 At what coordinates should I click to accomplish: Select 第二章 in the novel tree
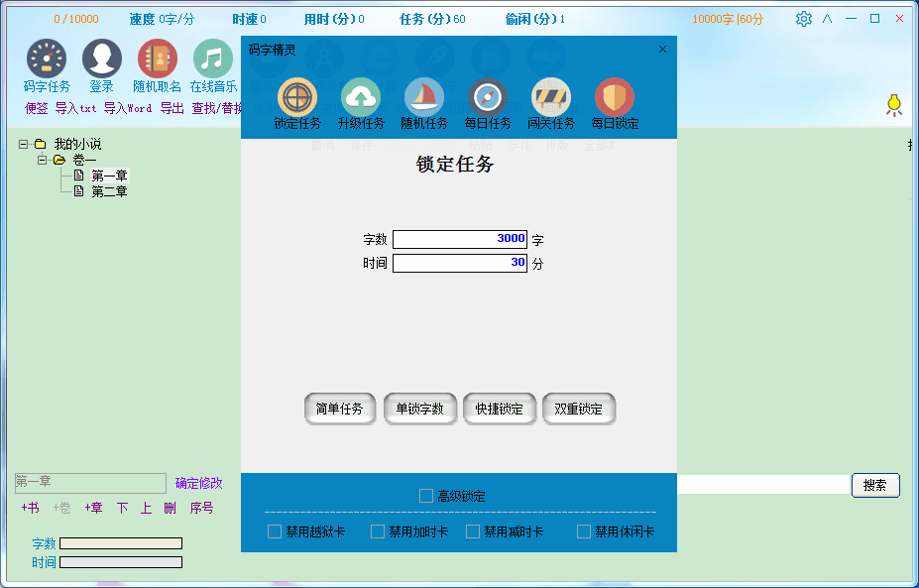(109, 191)
